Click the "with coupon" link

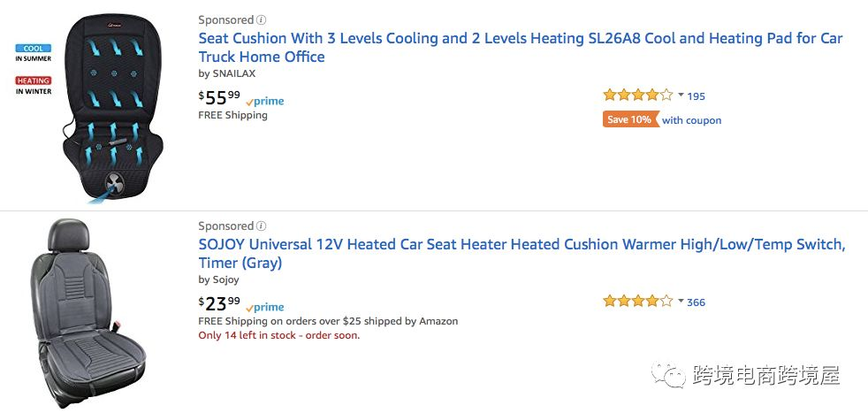(x=691, y=120)
